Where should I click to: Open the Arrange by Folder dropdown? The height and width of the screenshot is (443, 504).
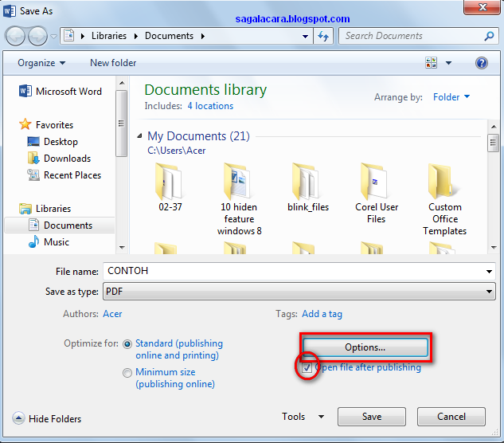(451, 97)
